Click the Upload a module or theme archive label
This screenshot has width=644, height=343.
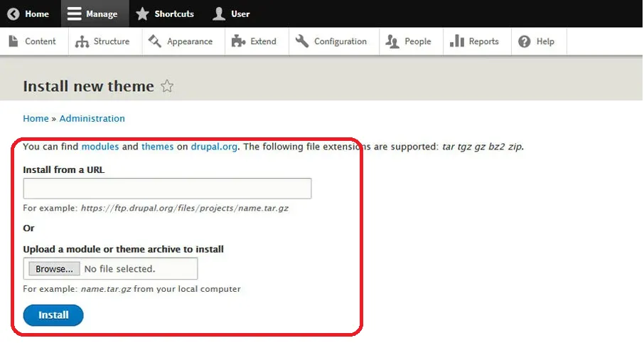(x=123, y=249)
